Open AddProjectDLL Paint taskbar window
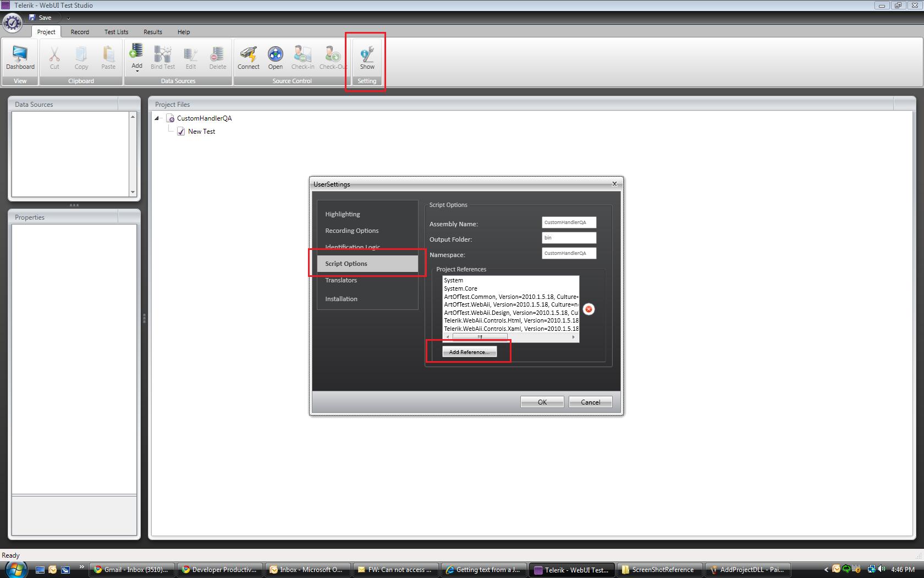Image resolution: width=924 pixels, height=578 pixels. (749, 570)
